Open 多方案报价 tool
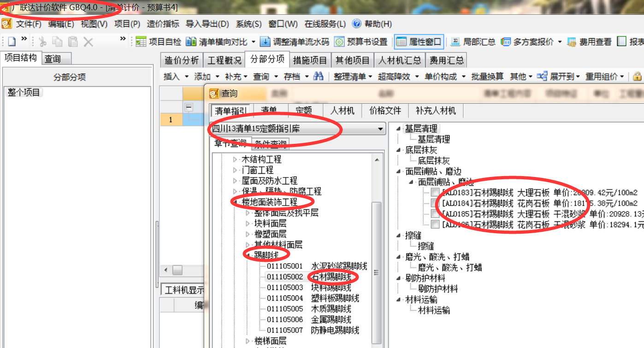 coord(527,42)
